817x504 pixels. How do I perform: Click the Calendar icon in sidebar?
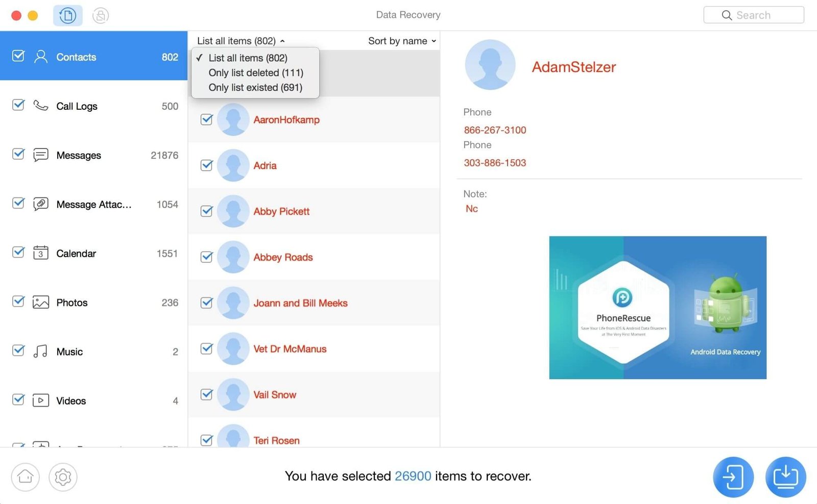point(41,253)
